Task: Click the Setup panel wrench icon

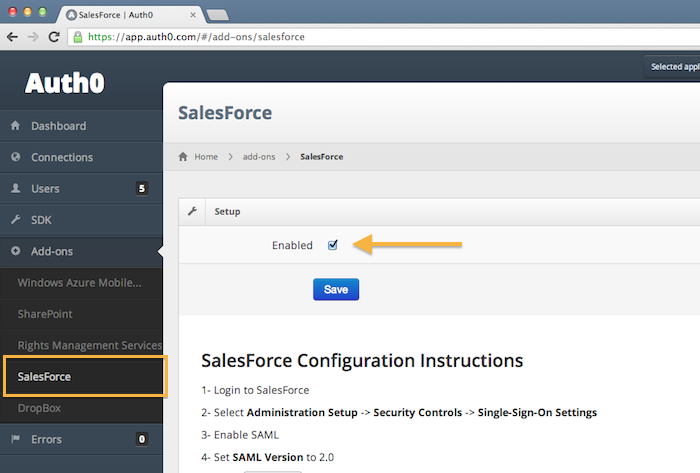Action: [192, 211]
